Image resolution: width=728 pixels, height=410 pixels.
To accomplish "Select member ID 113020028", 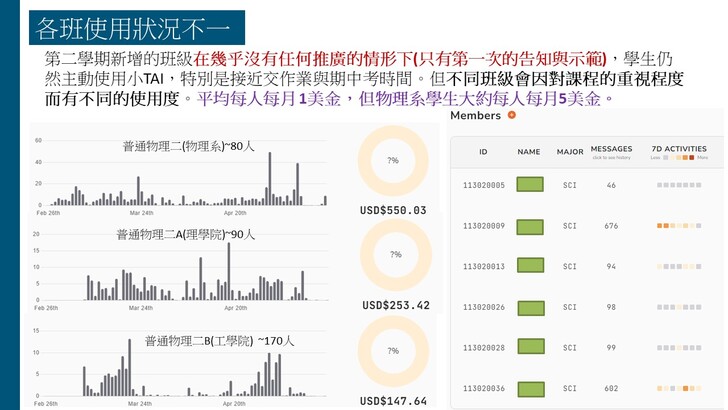I will (x=484, y=348).
